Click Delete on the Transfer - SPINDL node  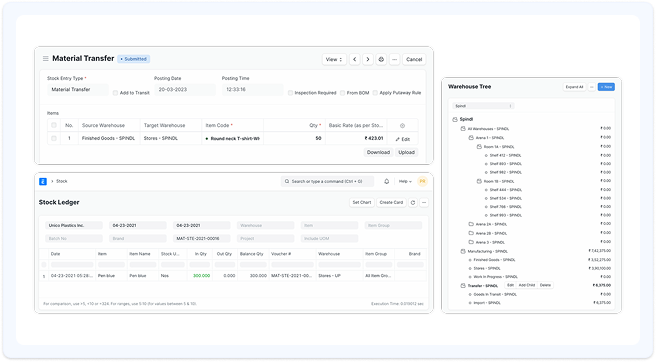pyautogui.click(x=545, y=285)
